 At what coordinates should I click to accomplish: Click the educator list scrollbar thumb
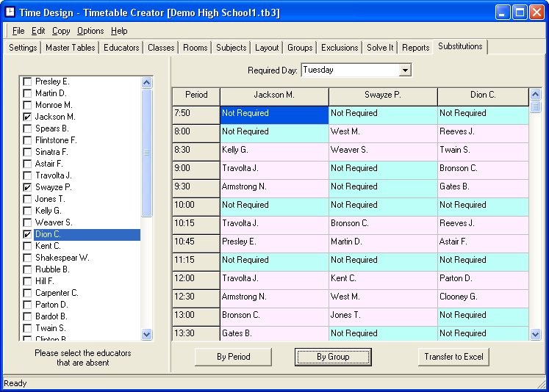coord(146,153)
